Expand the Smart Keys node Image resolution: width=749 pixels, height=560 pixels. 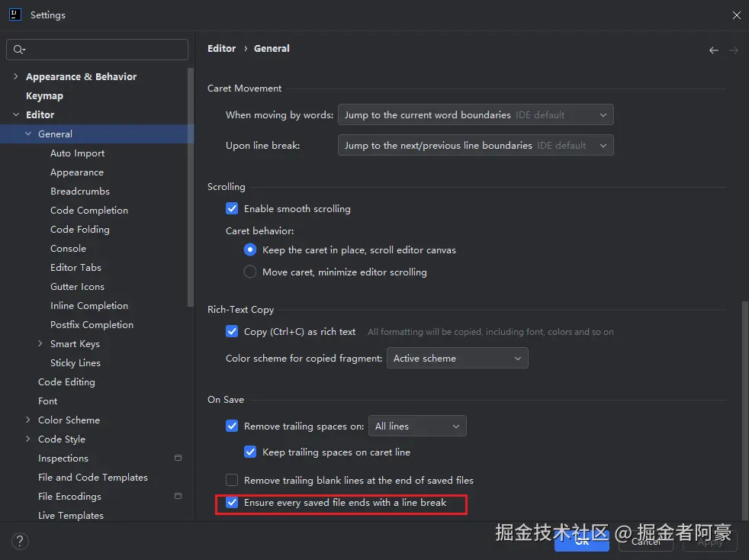pos(40,343)
